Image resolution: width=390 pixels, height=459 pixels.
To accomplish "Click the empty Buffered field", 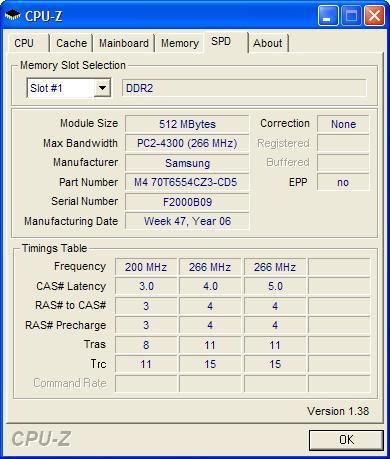I will click(x=343, y=163).
